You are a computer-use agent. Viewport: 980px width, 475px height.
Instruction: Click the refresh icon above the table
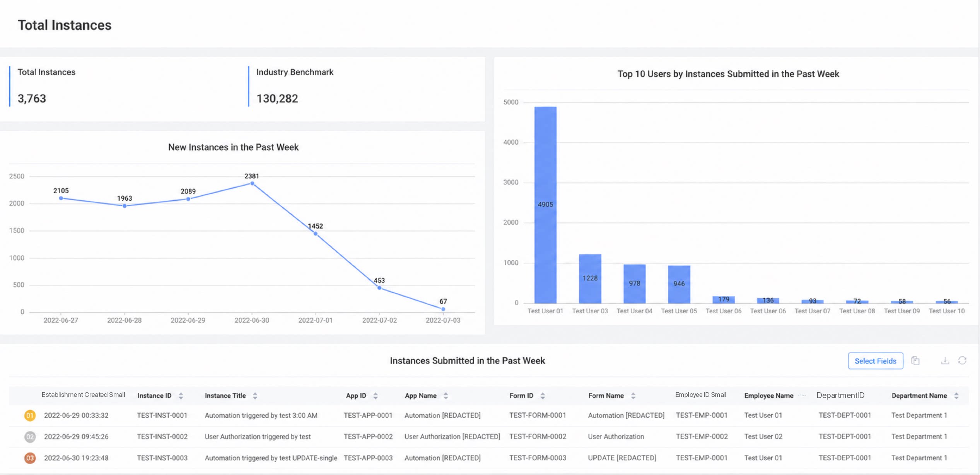[962, 361]
